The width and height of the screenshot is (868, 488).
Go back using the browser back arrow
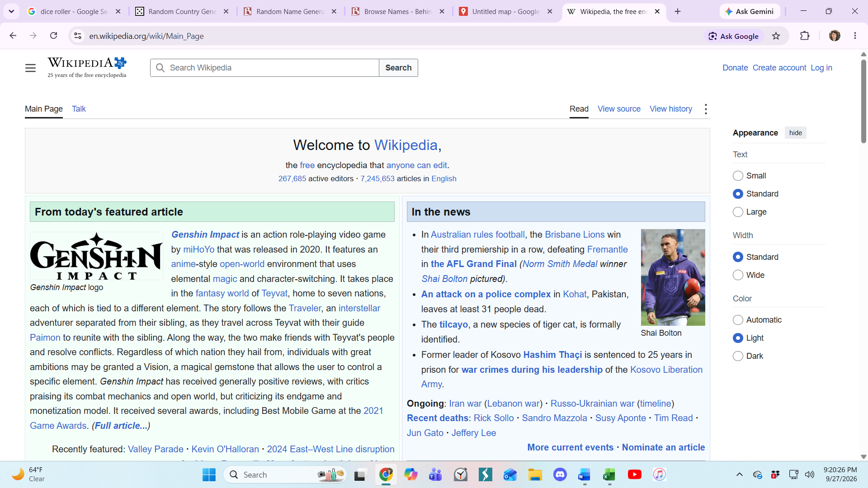13,36
